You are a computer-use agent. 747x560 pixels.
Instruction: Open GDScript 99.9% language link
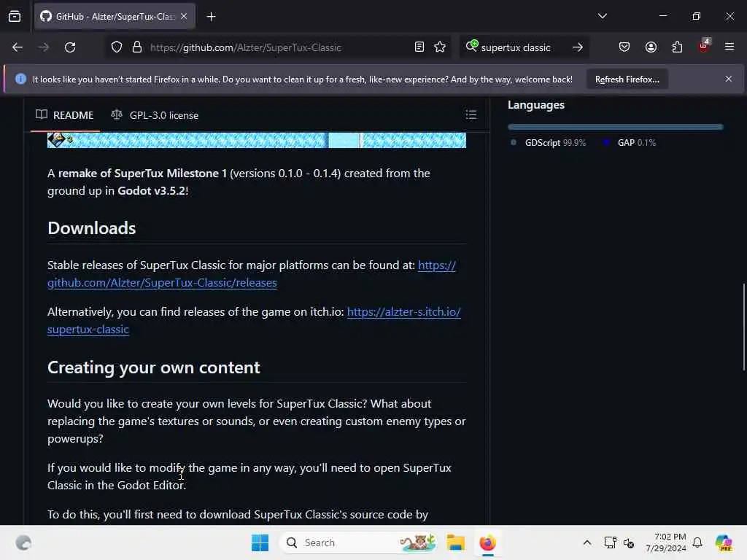549,143
